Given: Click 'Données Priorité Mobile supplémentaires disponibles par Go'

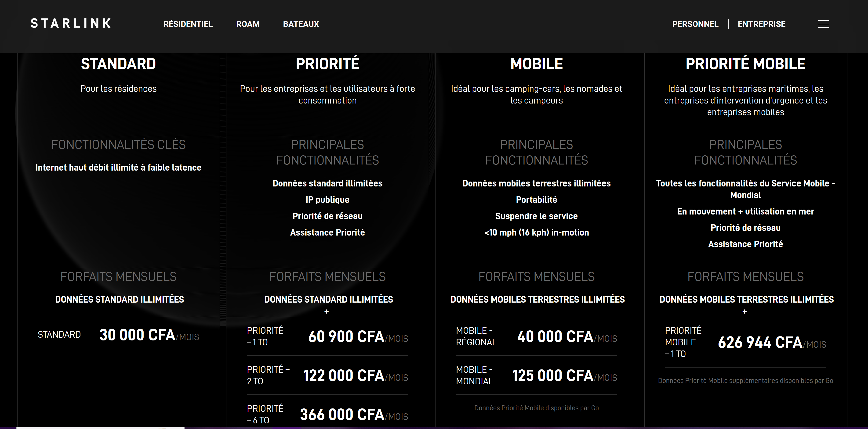Looking at the screenshot, I should [x=745, y=381].
